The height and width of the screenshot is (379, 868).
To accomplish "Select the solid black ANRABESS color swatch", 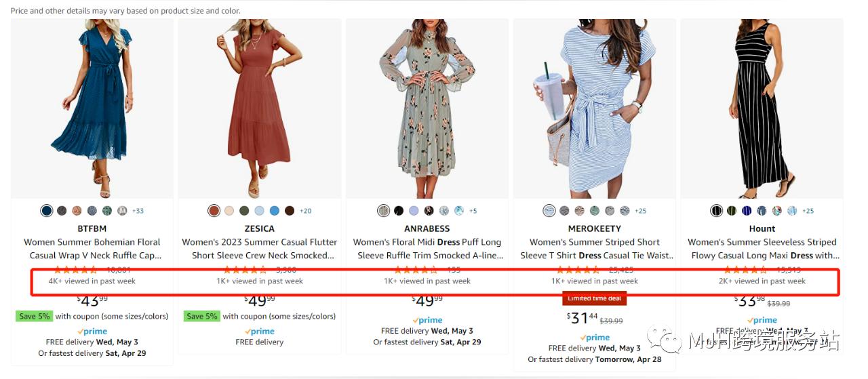I will 399,211.
